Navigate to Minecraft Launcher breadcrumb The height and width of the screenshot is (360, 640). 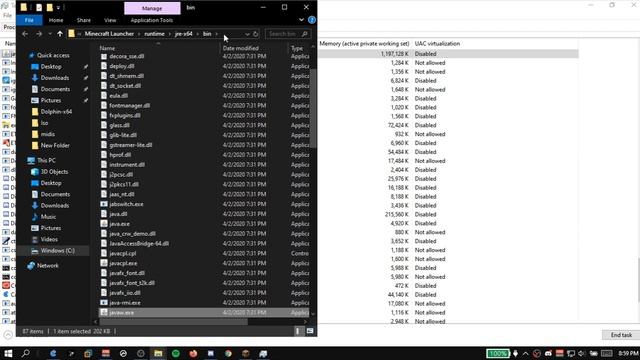(109, 34)
